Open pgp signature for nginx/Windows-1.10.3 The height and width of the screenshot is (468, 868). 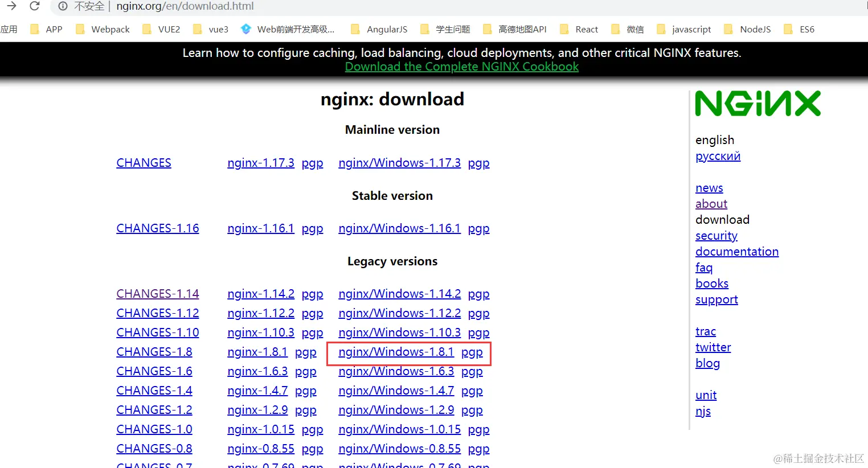point(479,333)
